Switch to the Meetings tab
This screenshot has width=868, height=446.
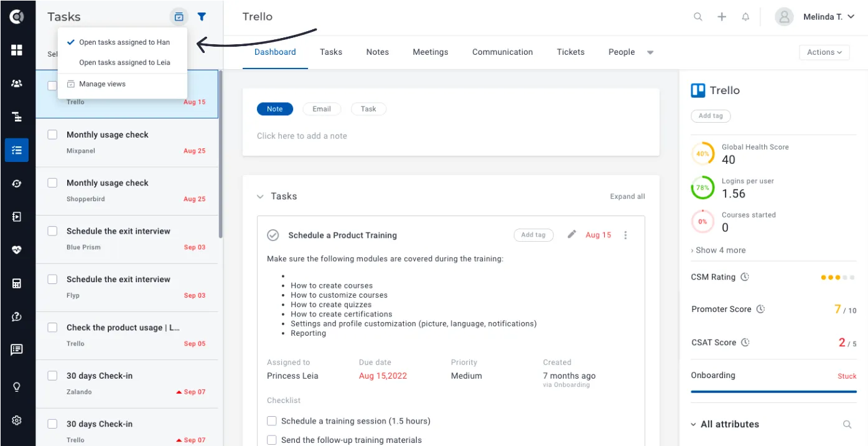(x=431, y=52)
